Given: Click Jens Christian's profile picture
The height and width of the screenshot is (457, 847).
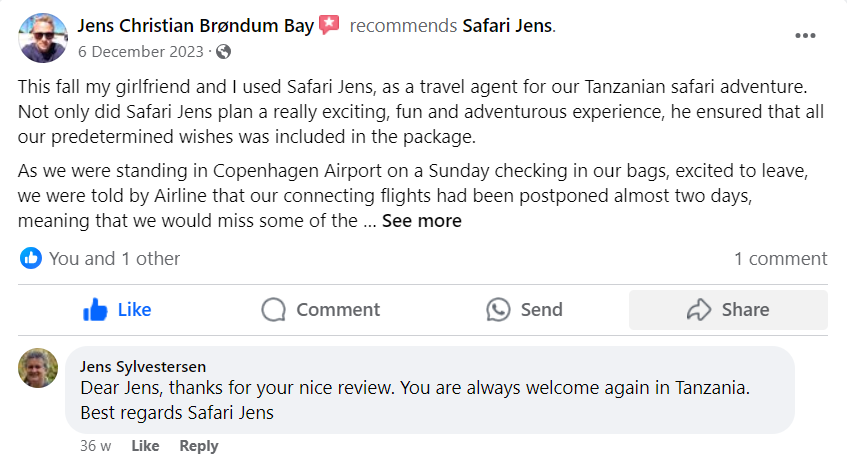Looking at the screenshot, I should [43, 38].
